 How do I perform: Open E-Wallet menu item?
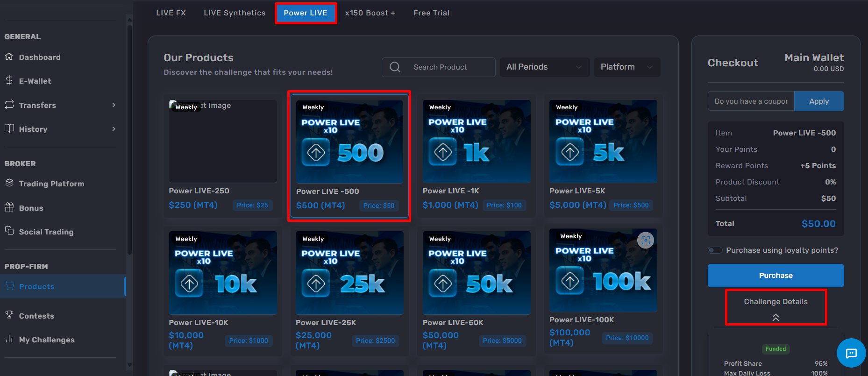pyautogui.click(x=35, y=81)
